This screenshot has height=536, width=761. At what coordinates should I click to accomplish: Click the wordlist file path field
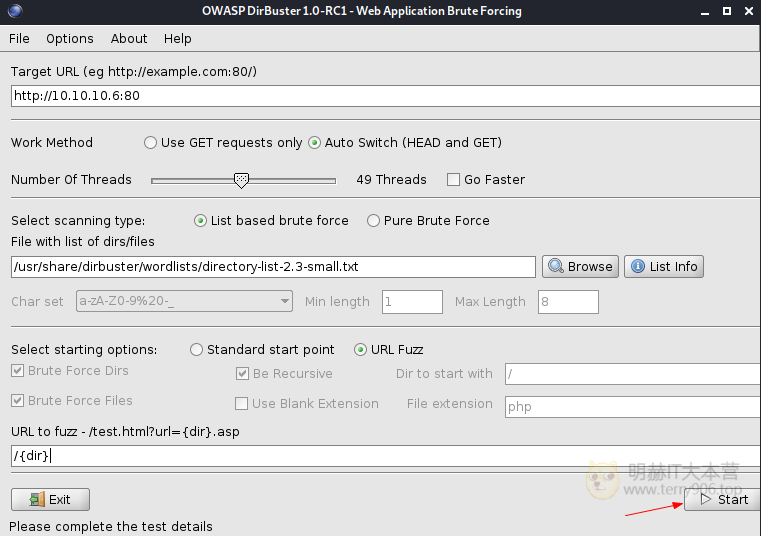coord(273,267)
